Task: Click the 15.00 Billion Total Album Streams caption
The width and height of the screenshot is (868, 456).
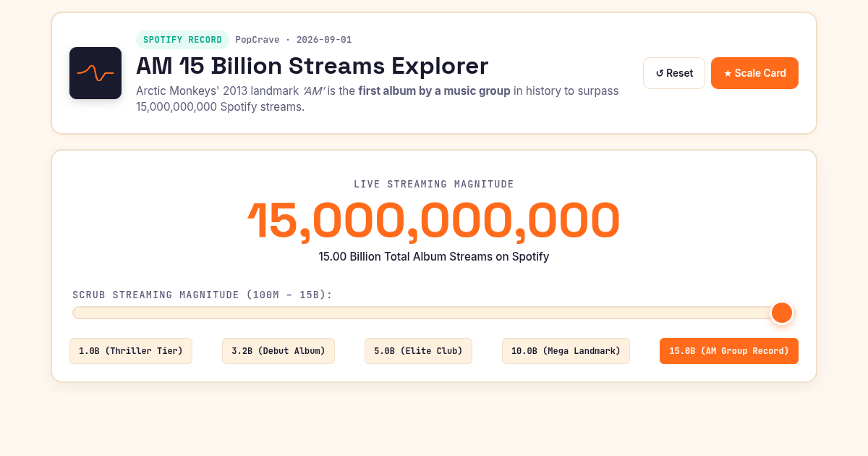Action: pos(434,256)
